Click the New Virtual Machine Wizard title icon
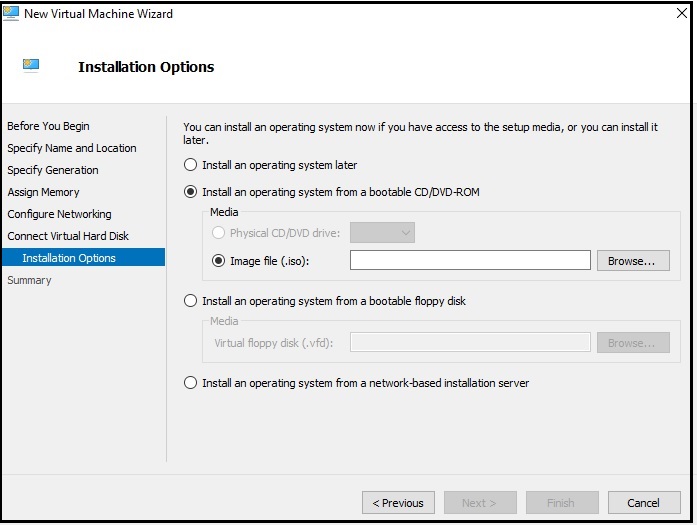Screen dimensions: 697x525 point(11,14)
